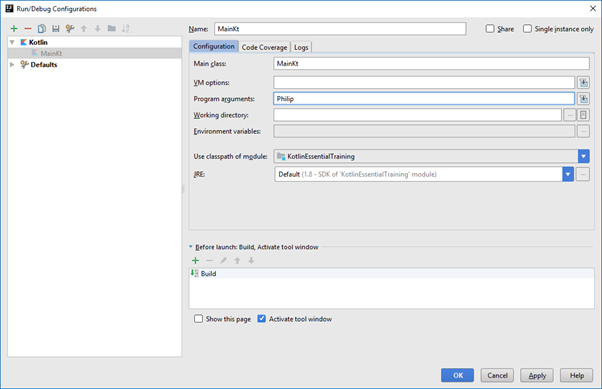
Task: Switch to Code Coverage tab
Action: 264,47
